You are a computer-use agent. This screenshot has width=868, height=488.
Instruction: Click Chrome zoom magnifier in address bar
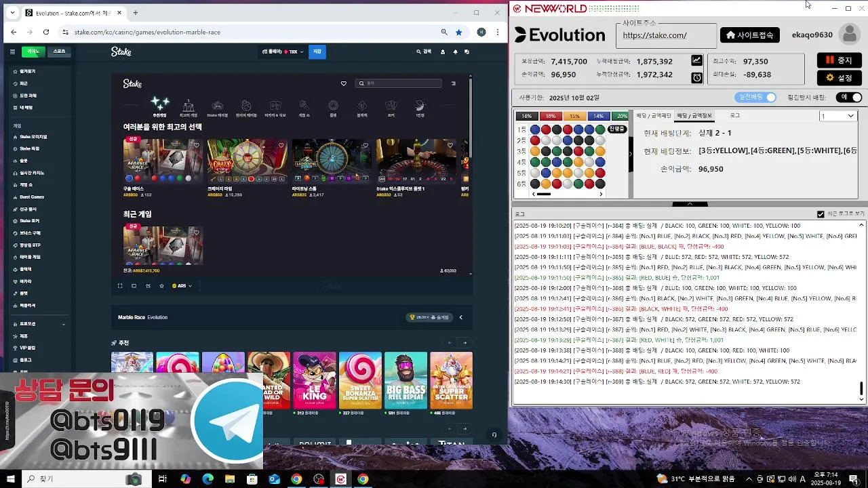tap(444, 32)
